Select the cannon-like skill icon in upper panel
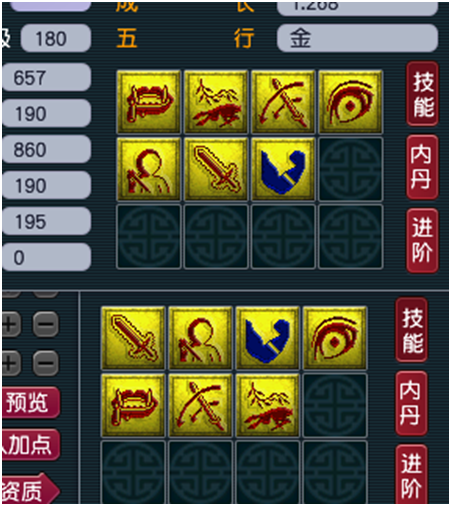451x506 pixels. coord(149,102)
